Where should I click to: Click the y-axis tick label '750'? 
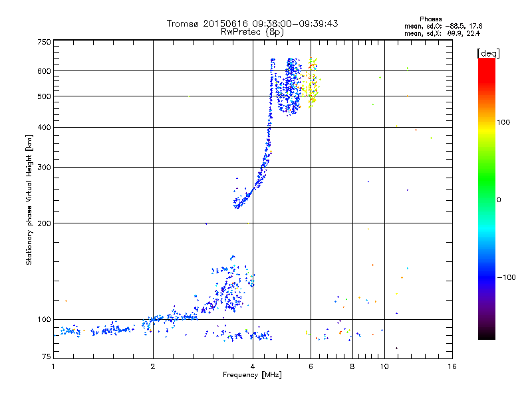[x=45, y=42]
